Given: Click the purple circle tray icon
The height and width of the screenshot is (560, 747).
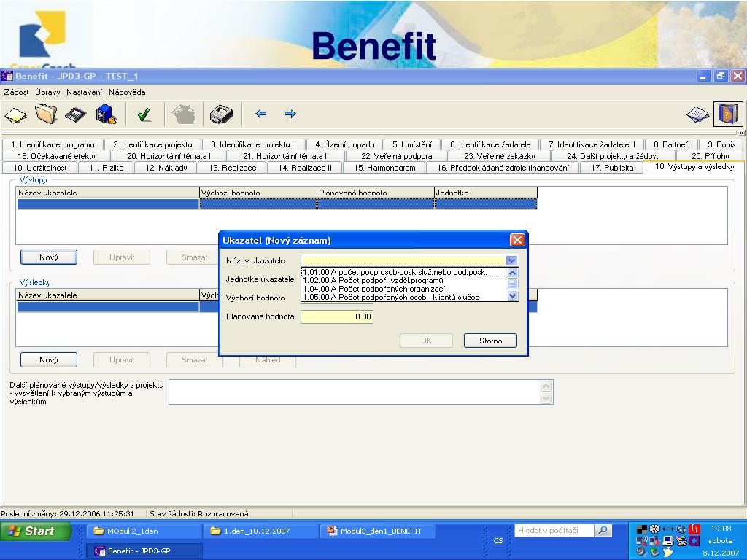Looking at the screenshot, I should click(x=694, y=540).
